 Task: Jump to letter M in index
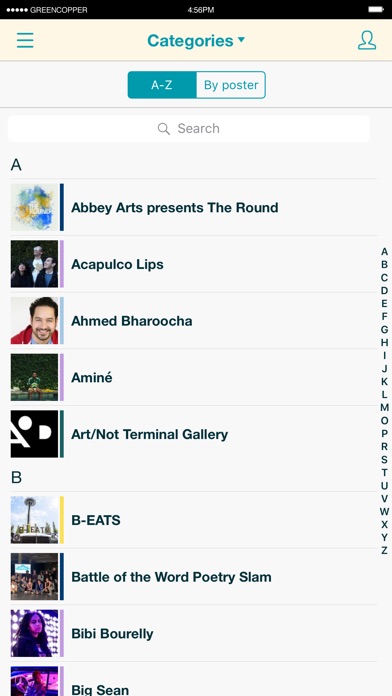pos(384,407)
